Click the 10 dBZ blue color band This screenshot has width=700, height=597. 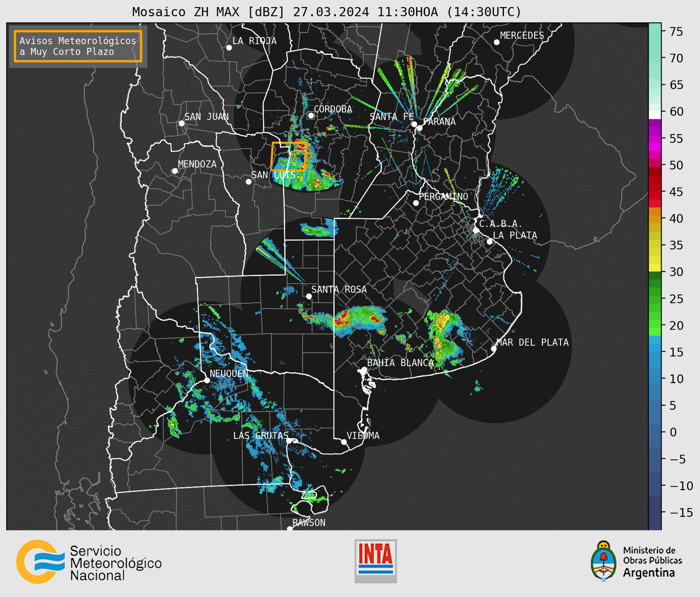point(654,379)
